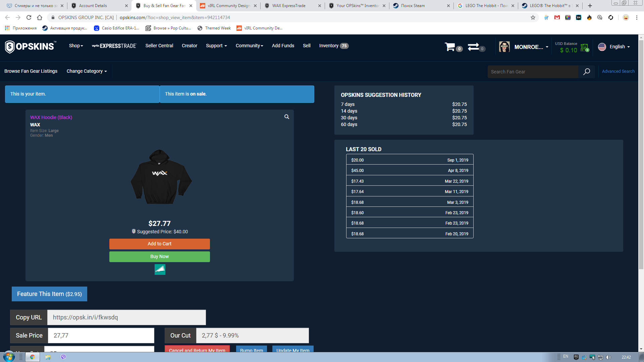Open Browse Fan Gear Listings link
Image resolution: width=644 pixels, height=362 pixels.
point(31,71)
